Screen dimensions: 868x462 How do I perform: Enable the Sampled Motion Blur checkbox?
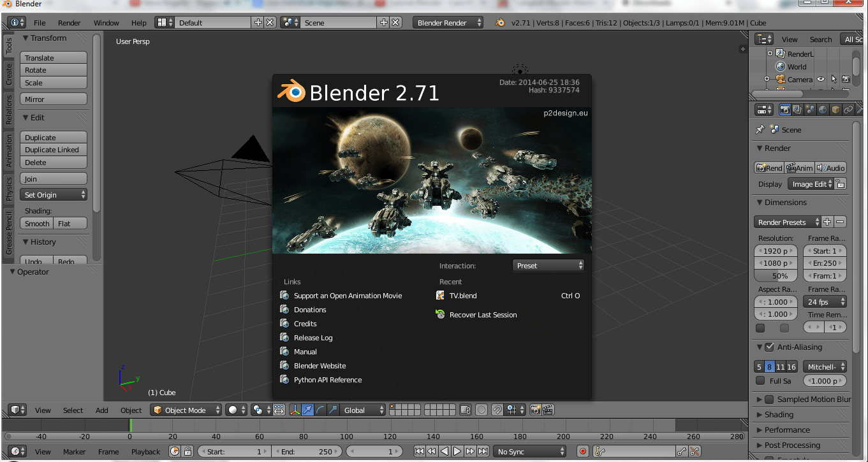click(x=769, y=400)
